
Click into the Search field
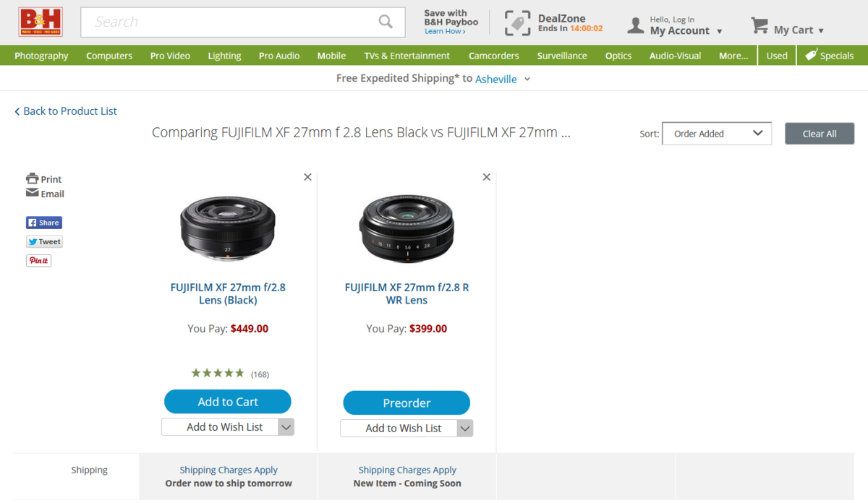point(231,22)
